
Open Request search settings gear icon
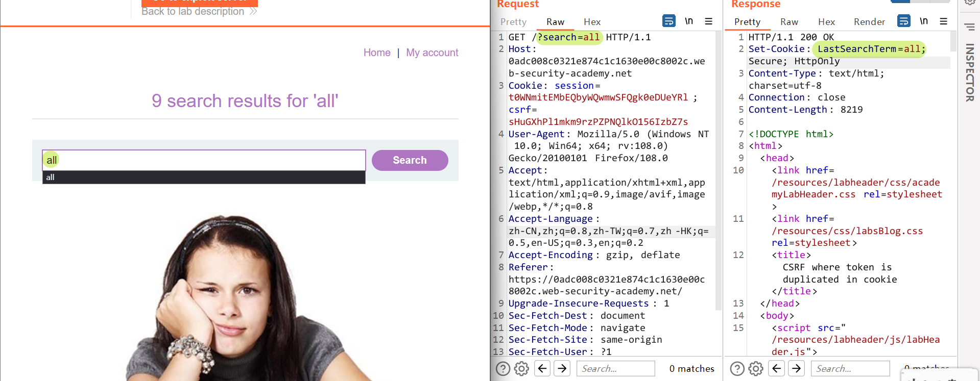521,368
